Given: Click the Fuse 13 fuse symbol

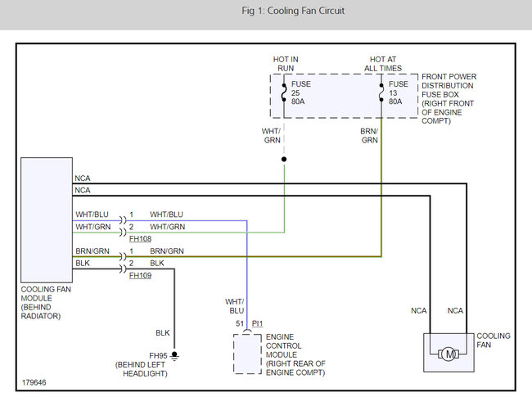Looking at the screenshot, I should point(381,92).
